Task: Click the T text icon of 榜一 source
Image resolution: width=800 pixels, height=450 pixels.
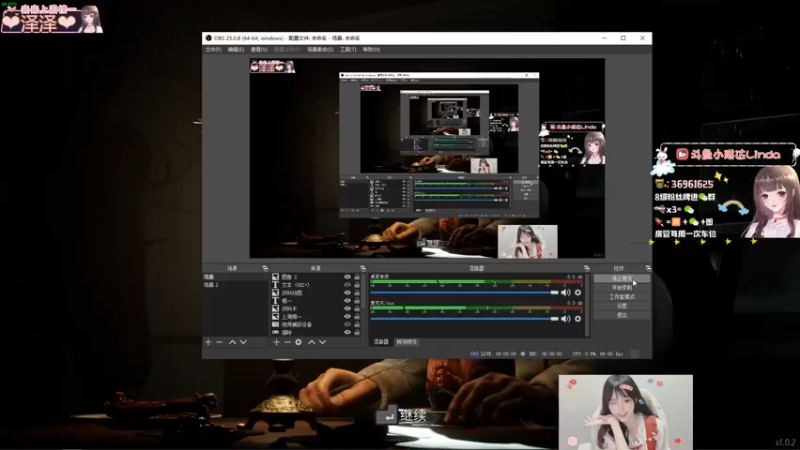Action: tap(276, 301)
